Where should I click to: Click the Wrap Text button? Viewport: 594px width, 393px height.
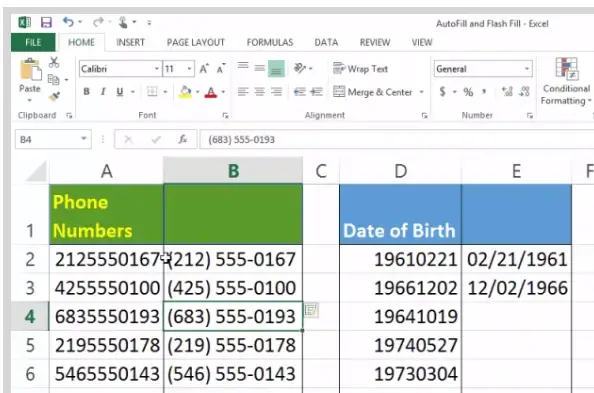(360, 69)
